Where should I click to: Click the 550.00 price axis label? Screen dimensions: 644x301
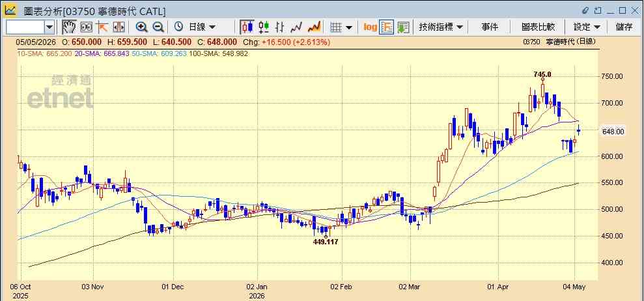coord(613,182)
